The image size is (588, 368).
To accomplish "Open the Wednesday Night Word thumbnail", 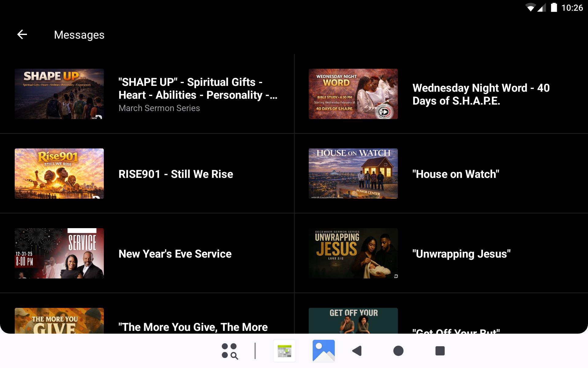I will [x=353, y=94].
